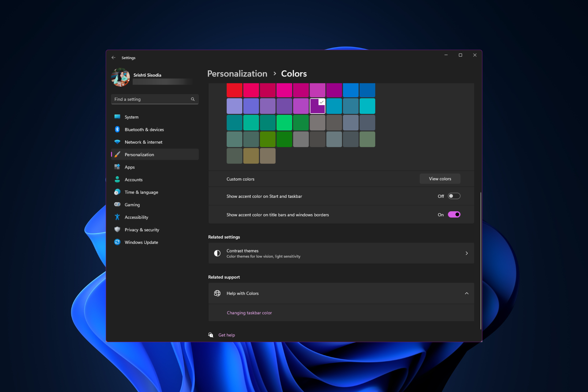Open Privacy & security shield icon
This screenshot has width=588, height=392.
tap(118, 229)
